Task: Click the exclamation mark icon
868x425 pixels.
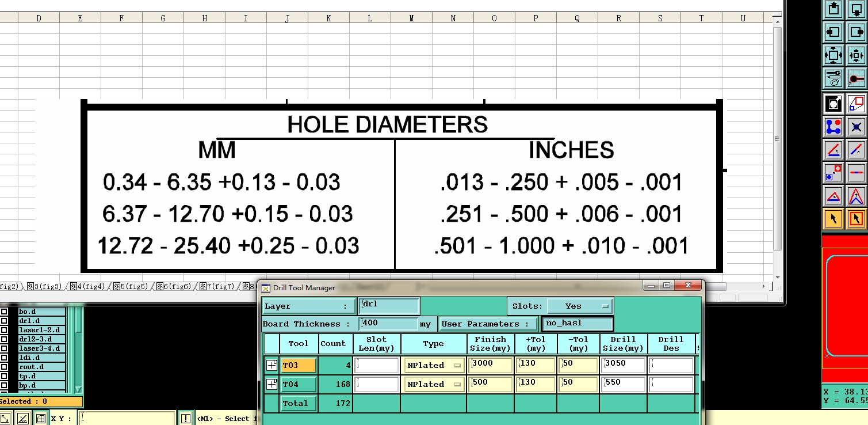Action: tap(185, 419)
